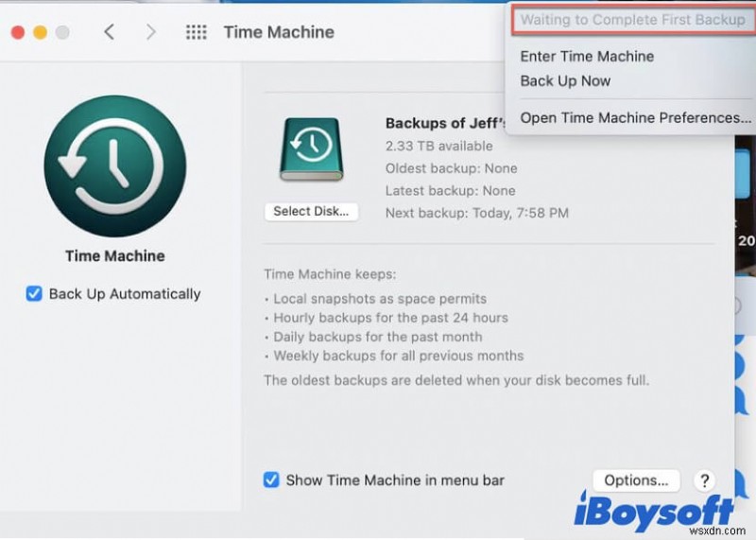Click Hourly backups for the past 24 hours
The image size is (756, 540).
click(390, 318)
